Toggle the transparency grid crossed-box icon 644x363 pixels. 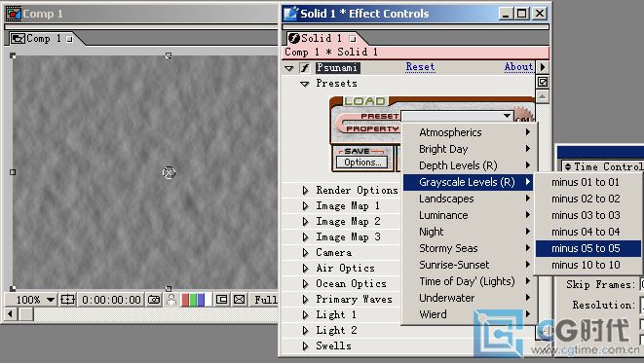[239, 300]
